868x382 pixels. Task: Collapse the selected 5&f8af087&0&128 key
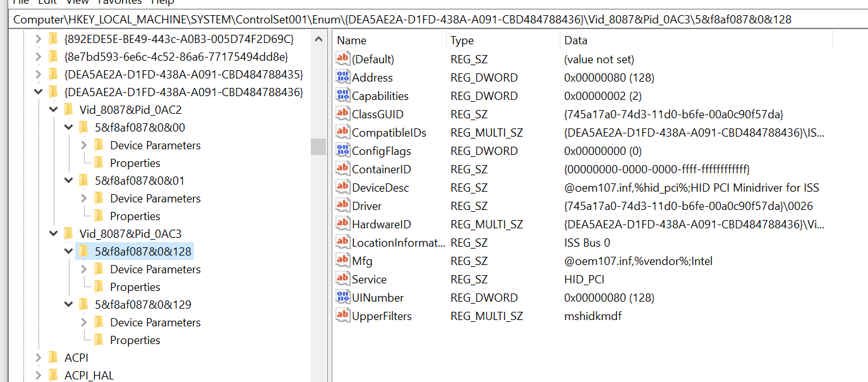coord(68,251)
